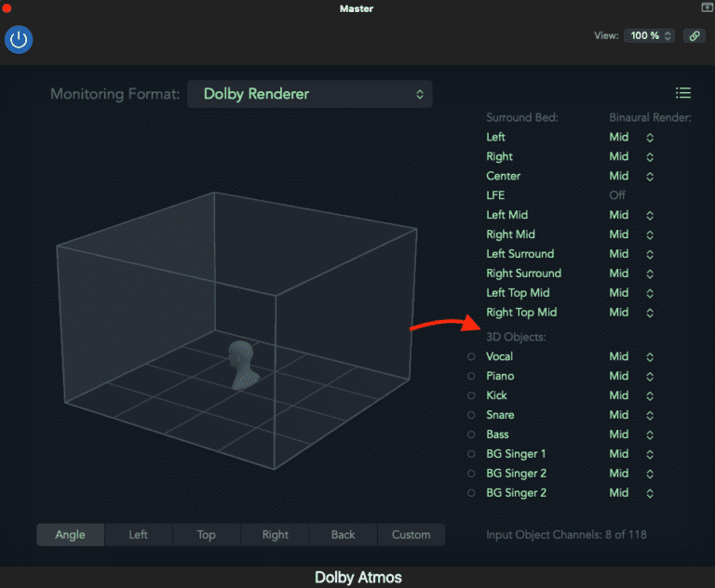This screenshot has width=715, height=588.
Task: Open Binaural Render menu for Left Top Mid
Action: pos(631,293)
